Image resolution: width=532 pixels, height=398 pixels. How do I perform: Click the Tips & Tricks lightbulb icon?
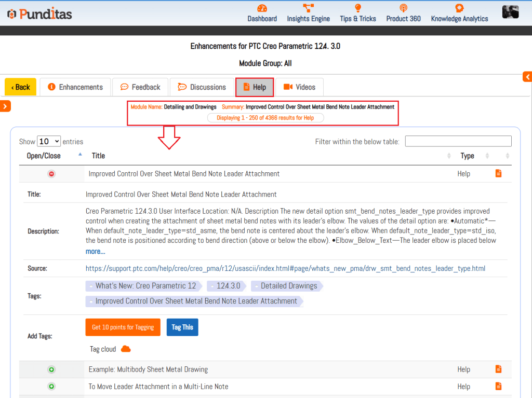click(357, 8)
